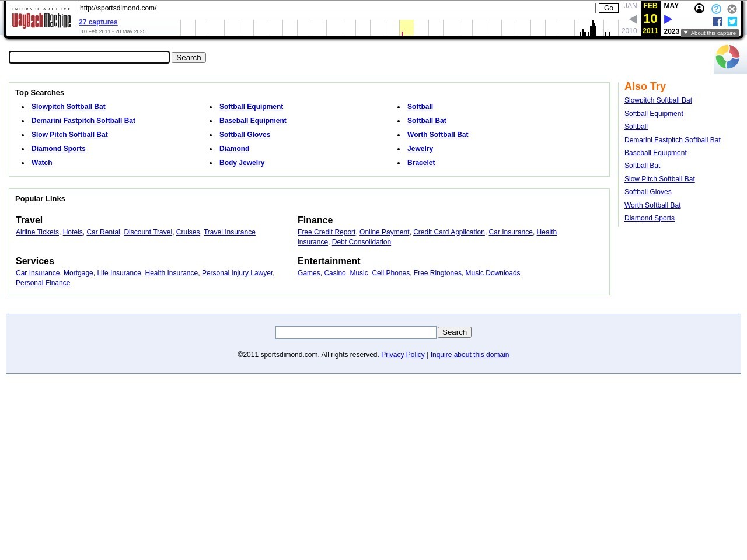747x560 pixels.
Task: Open the Credit Card Application link
Action: click(449, 232)
